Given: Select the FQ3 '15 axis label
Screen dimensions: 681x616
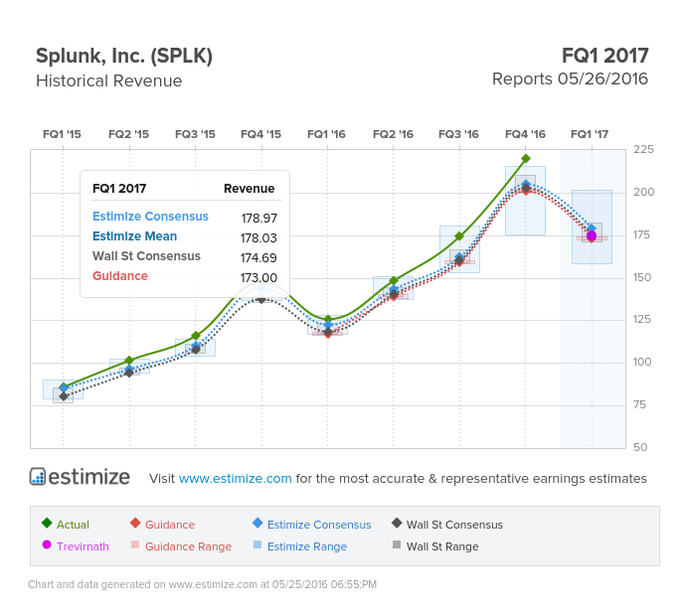Looking at the screenshot, I should [x=195, y=134].
